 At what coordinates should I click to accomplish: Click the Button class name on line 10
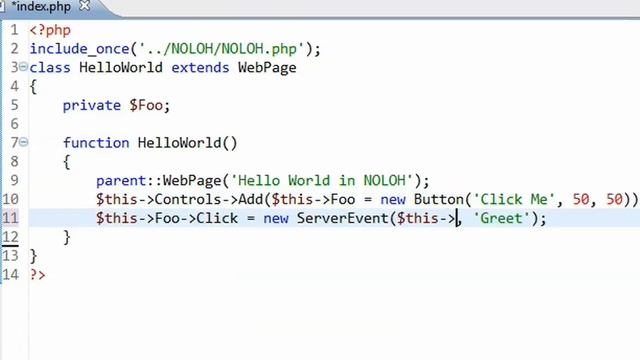point(439,199)
